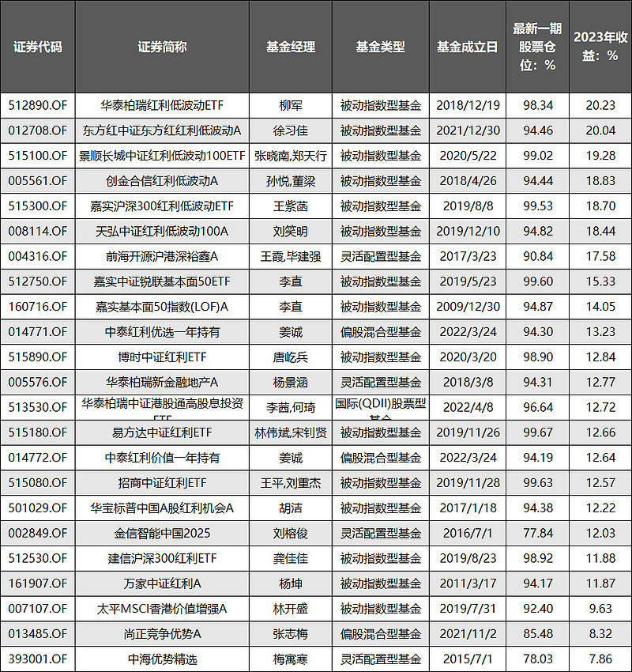
Task: Click fund name 景顺长城中证红利低波动100ETF
Action: click(x=162, y=156)
